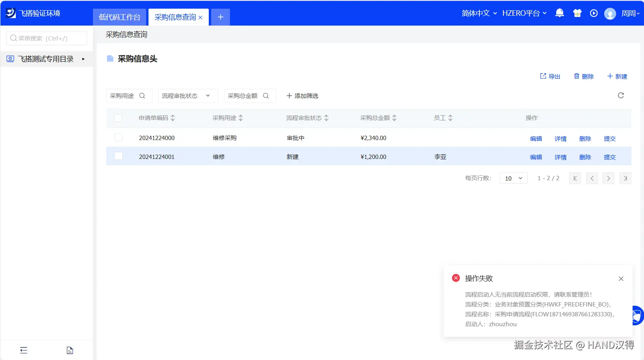Open the 流程审批状态 filter dropdown
644x360 pixels.
pyautogui.click(x=188, y=96)
